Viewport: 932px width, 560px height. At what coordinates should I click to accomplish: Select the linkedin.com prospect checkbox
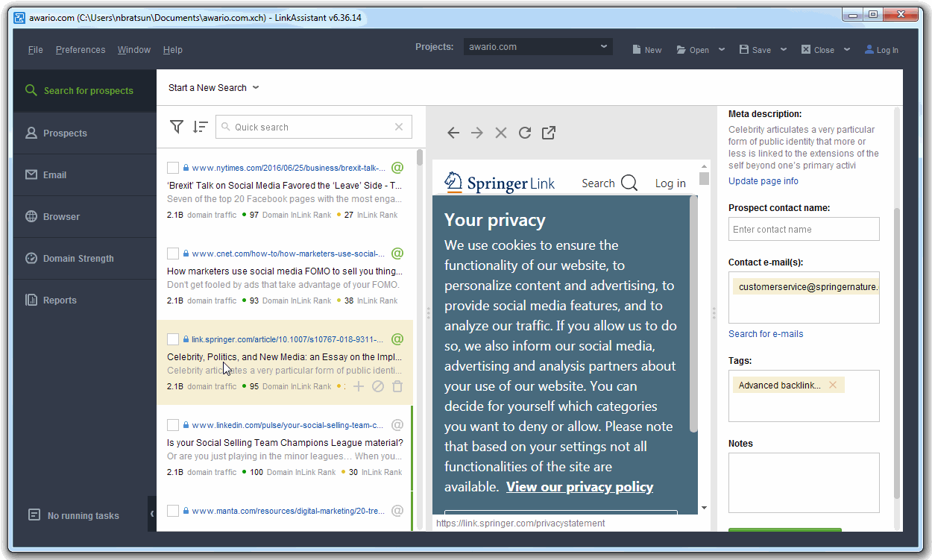coord(173,425)
